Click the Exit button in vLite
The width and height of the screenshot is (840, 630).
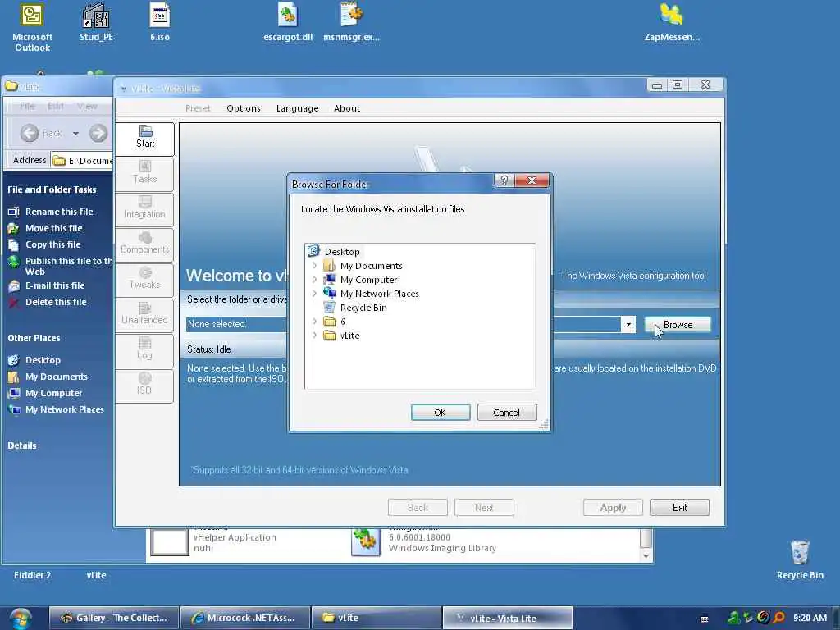[679, 507]
